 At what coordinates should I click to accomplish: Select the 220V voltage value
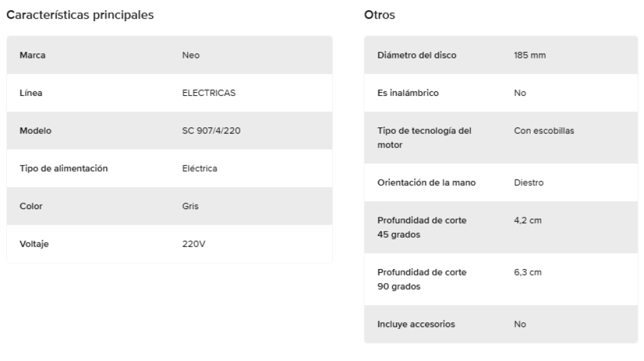[x=194, y=244]
